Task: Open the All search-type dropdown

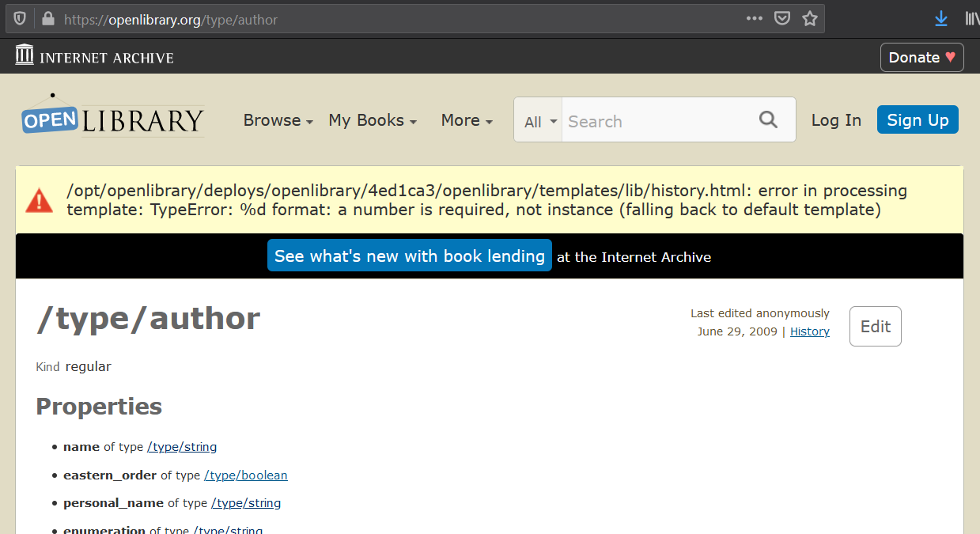Action: click(x=539, y=120)
